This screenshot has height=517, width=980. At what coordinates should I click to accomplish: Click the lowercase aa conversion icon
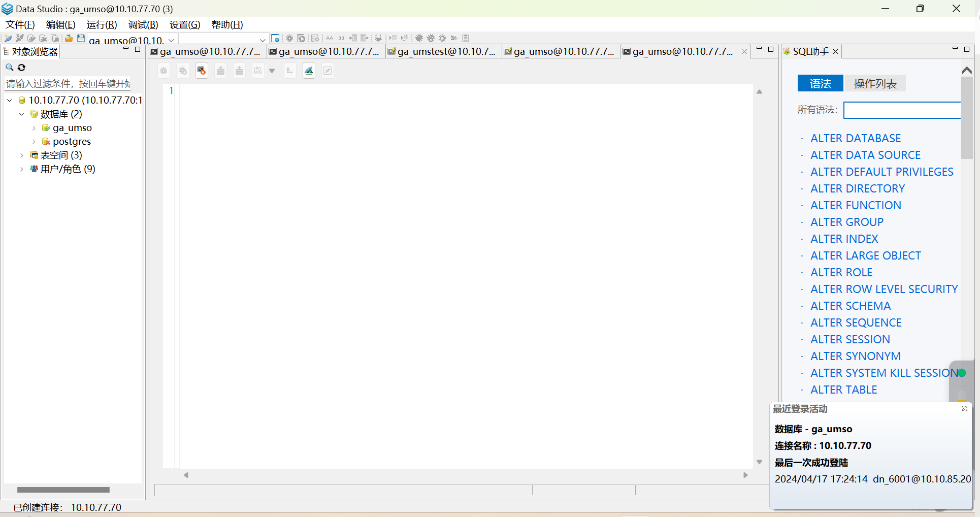click(341, 38)
